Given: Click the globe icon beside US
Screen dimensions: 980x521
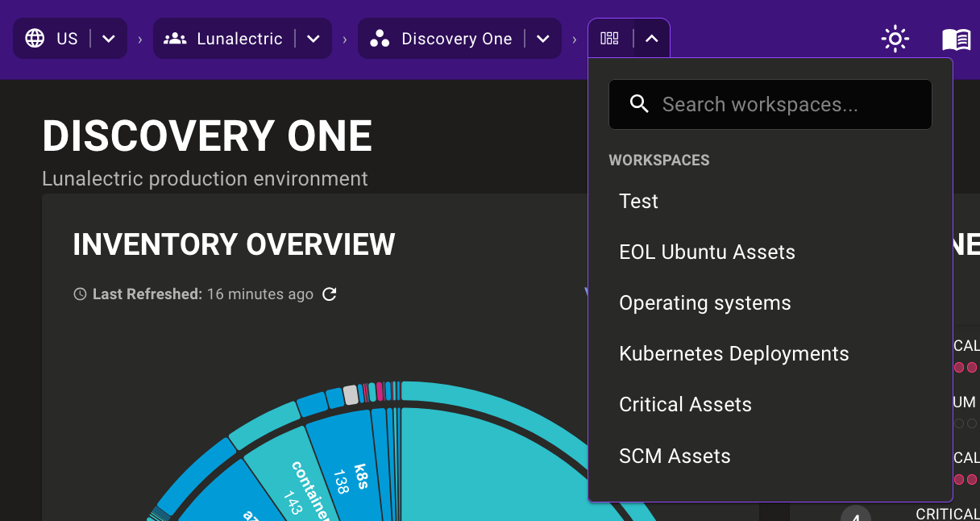Looking at the screenshot, I should point(35,38).
